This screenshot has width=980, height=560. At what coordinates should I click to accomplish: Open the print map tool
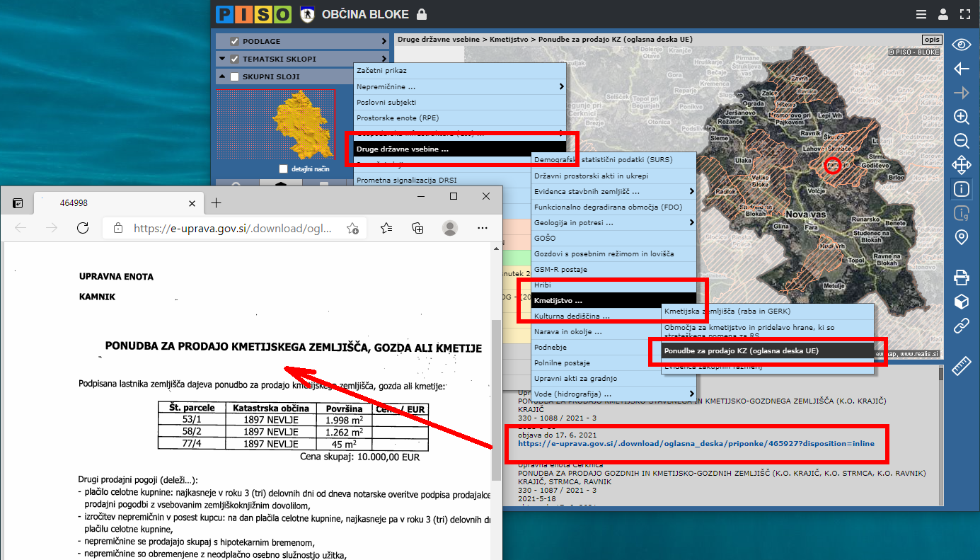click(x=961, y=276)
